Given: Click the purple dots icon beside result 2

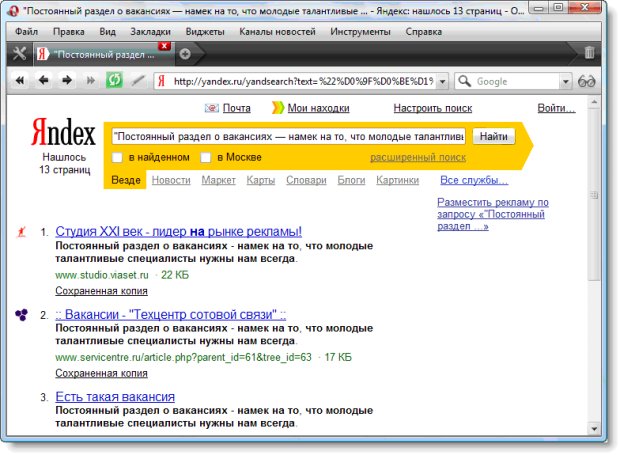Looking at the screenshot, I should (21, 315).
